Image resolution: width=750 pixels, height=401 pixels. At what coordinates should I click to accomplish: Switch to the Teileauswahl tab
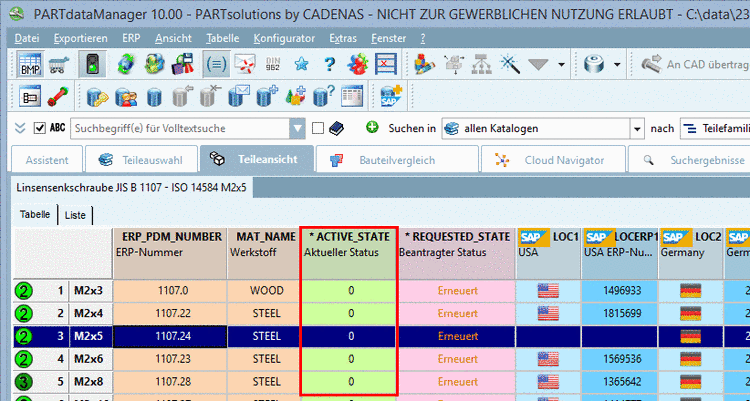pos(142,160)
